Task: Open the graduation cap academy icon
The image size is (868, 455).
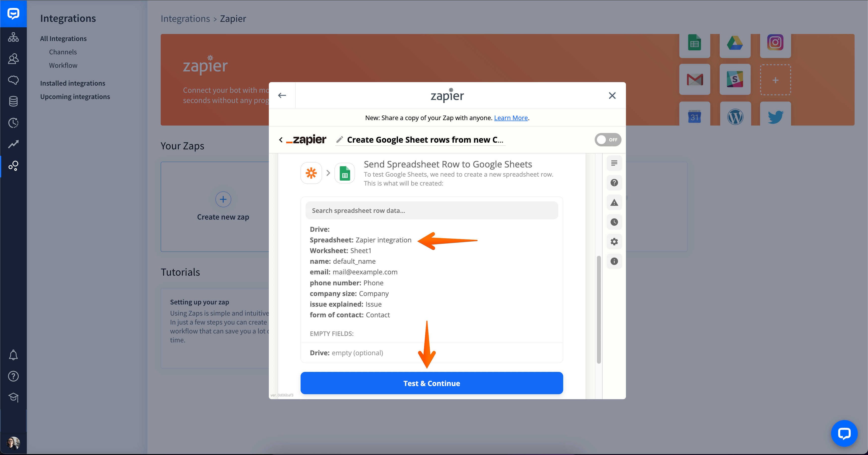Action: [13, 397]
